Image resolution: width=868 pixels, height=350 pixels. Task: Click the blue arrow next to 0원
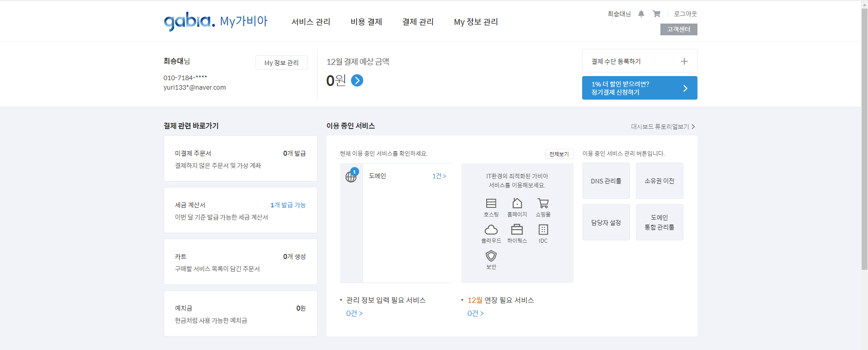tap(357, 81)
